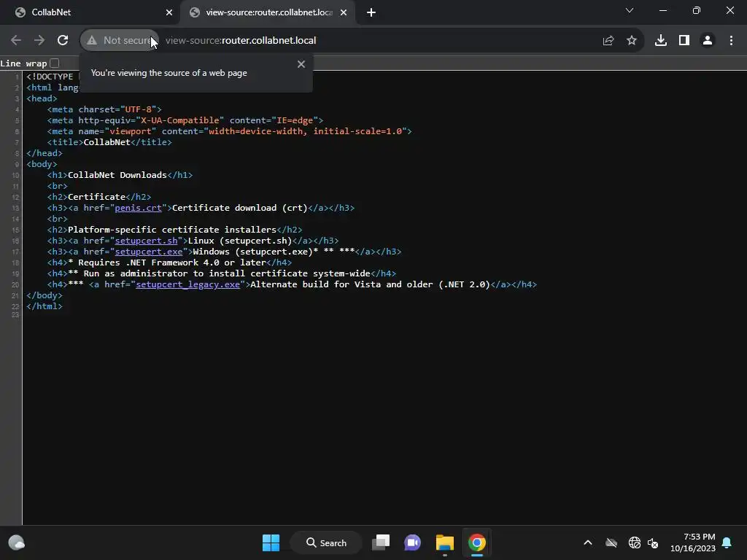The height and width of the screenshot is (560, 747).
Task: Go forward with the browser forward arrow
Action: (x=39, y=41)
